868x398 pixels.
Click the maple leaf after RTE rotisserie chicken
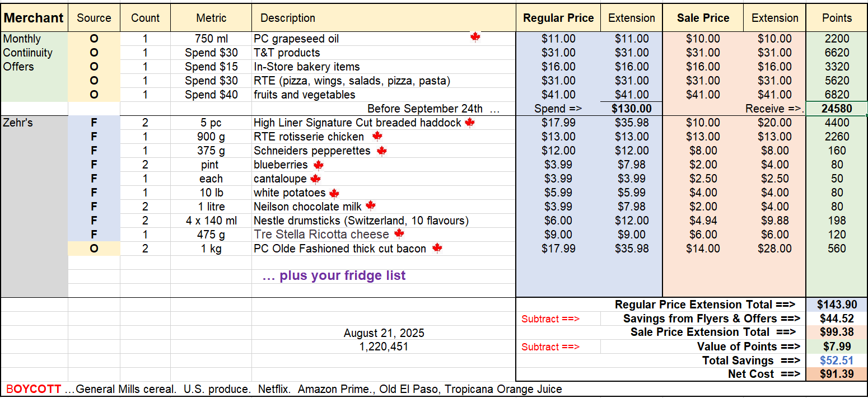(x=377, y=136)
